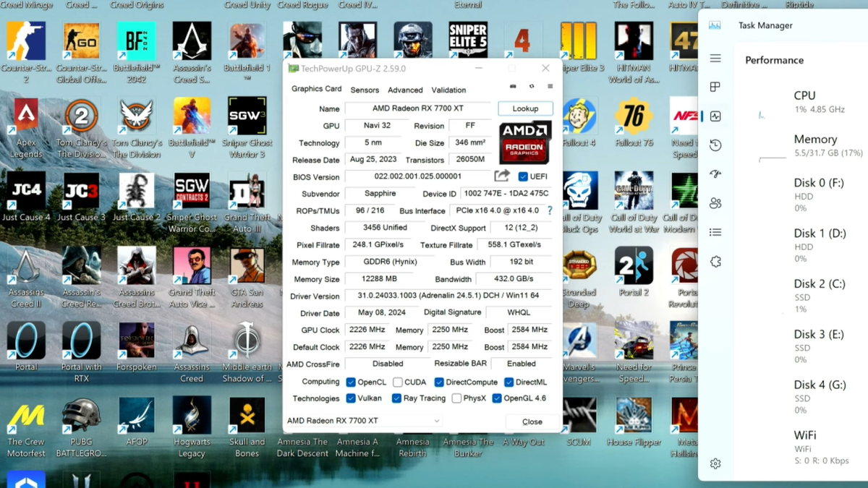Click GPU-Z screenshot camera icon
This screenshot has width=868, height=488.
[x=513, y=86]
